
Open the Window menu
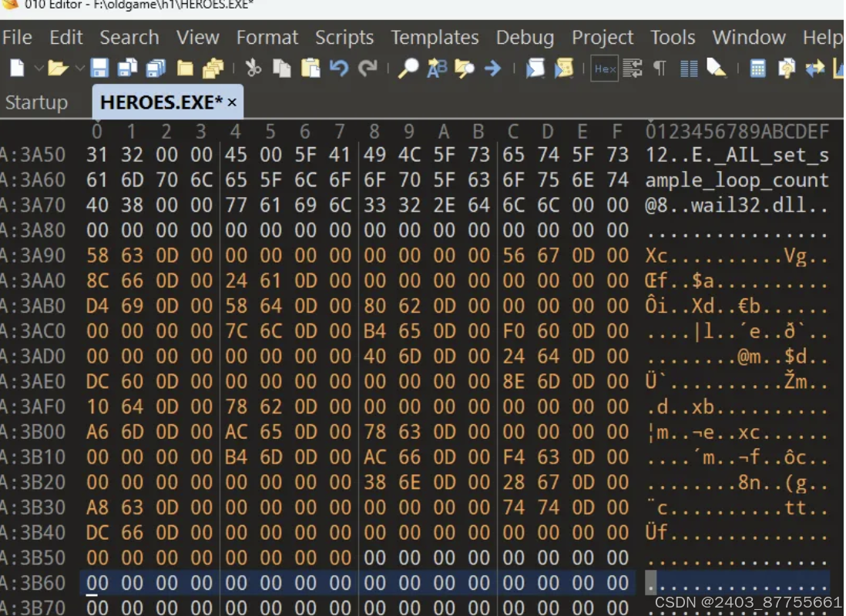[x=749, y=37]
